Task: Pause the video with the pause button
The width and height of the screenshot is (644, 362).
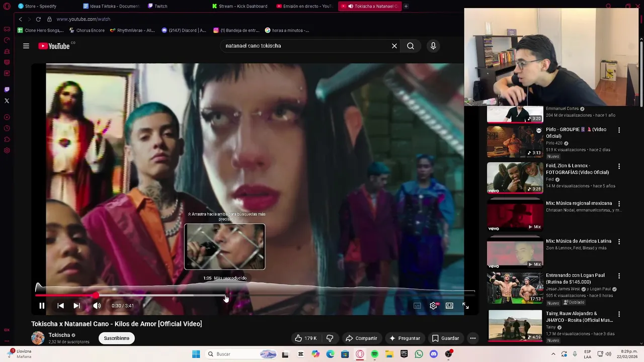Action: click(42, 306)
